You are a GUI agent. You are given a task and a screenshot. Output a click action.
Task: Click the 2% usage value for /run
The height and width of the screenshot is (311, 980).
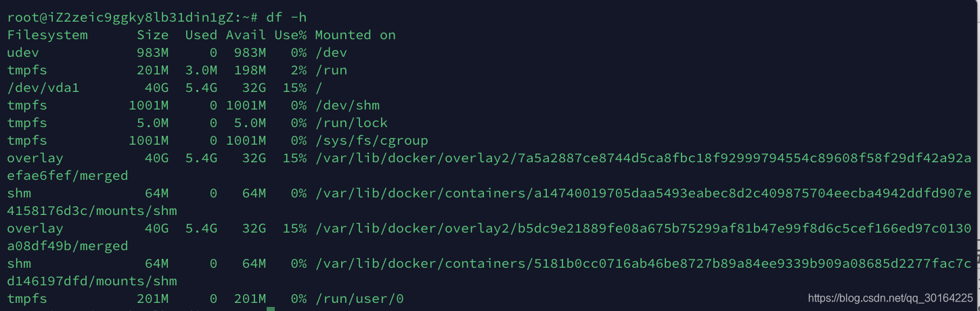[x=298, y=70]
